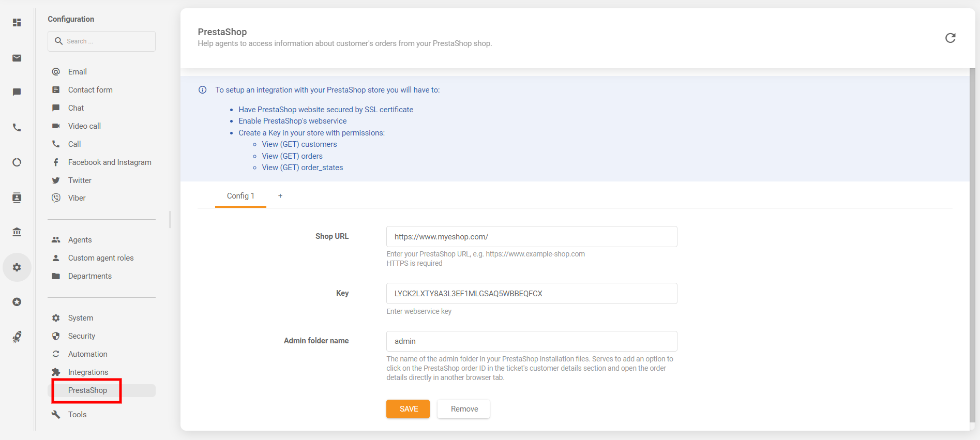Click into the Shop URL field
Viewport: 980px width, 440px height.
(531, 237)
